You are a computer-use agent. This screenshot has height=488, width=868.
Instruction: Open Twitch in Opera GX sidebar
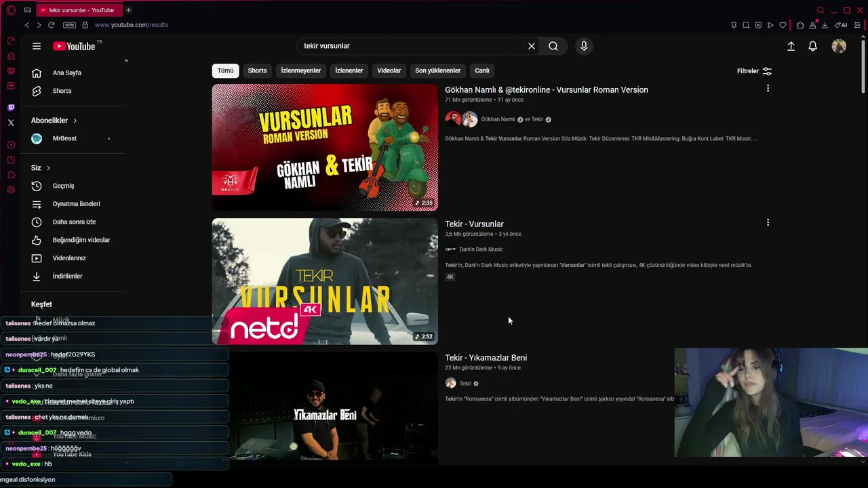tap(11, 108)
